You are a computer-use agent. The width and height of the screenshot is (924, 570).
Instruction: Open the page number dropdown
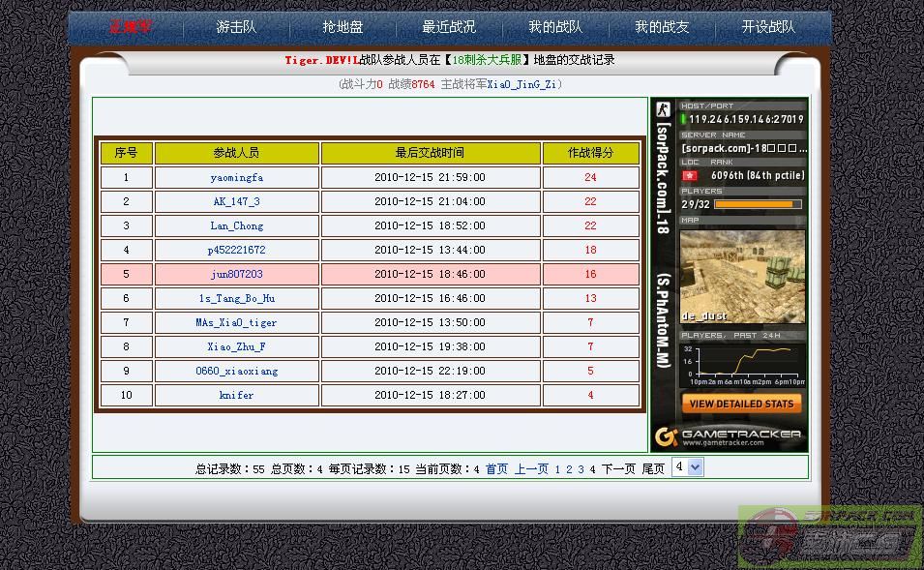687,467
